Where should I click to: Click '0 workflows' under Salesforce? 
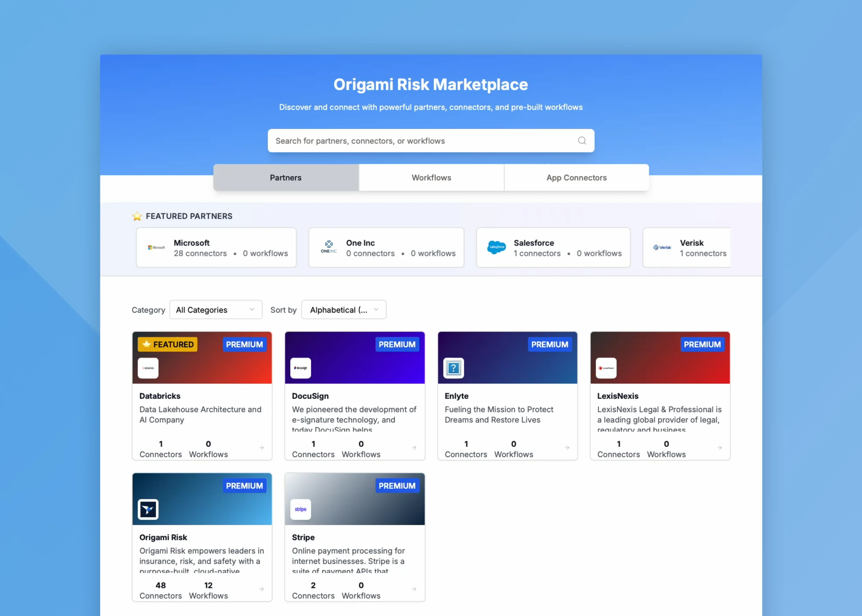[599, 253]
